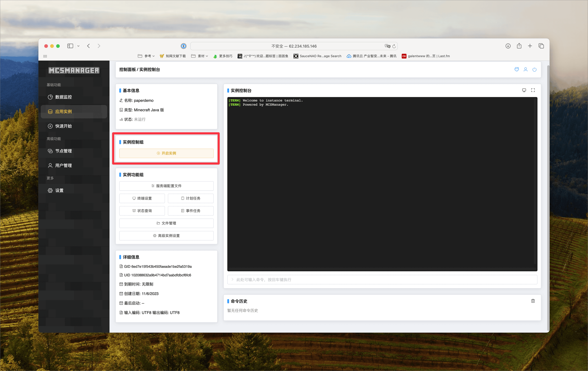Click the Safari page reload icon
588x371 pixels.
point(394,46)
